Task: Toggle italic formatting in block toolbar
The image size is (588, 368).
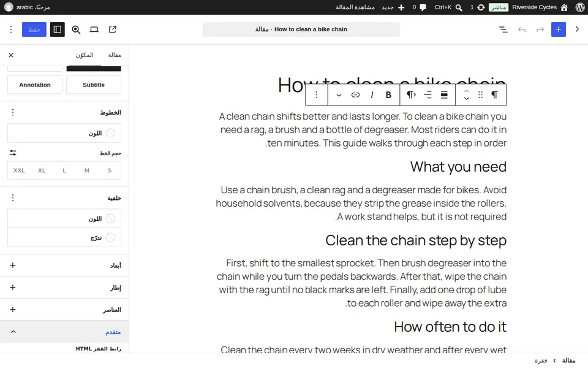Action: [372, 94]
